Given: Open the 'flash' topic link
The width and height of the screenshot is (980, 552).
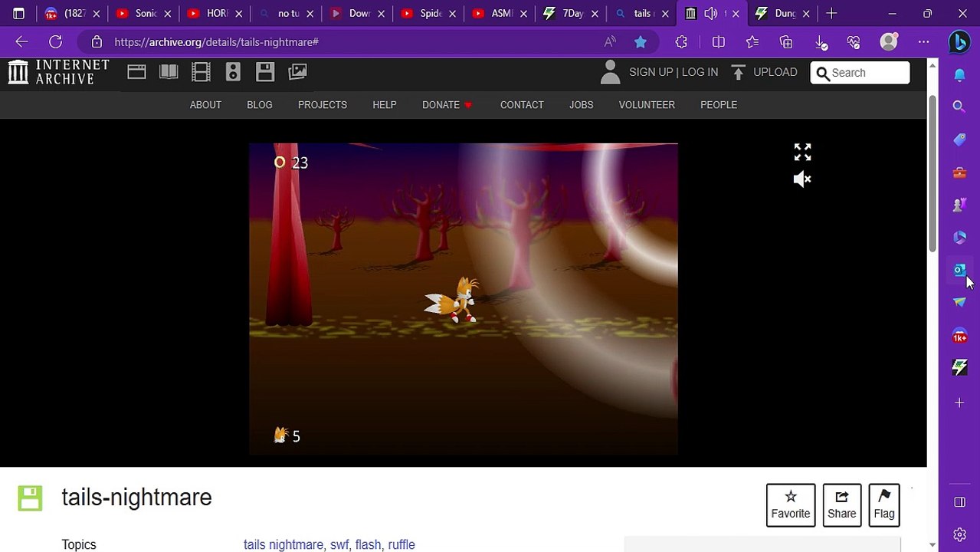Looking at the screenshot, I should click(x=368, y=544).
